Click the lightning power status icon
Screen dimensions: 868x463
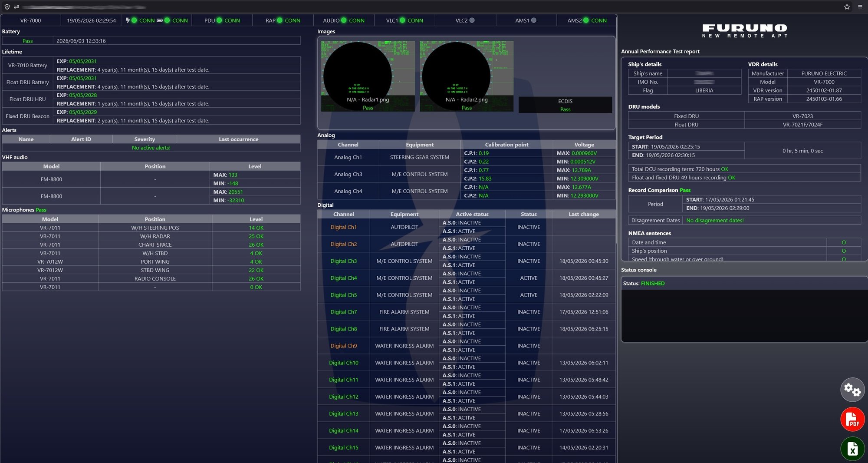click(128, 20)
